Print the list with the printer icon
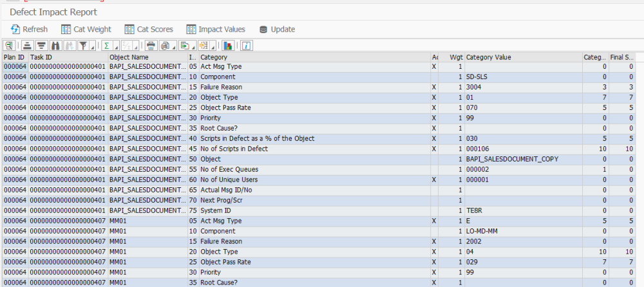644x287 pixels. 150,46
